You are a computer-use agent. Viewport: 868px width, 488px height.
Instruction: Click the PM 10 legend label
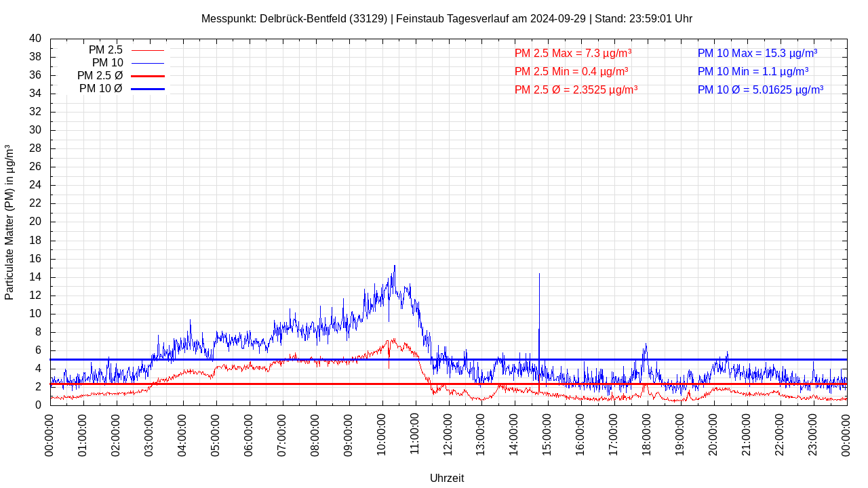click(107, 63)
